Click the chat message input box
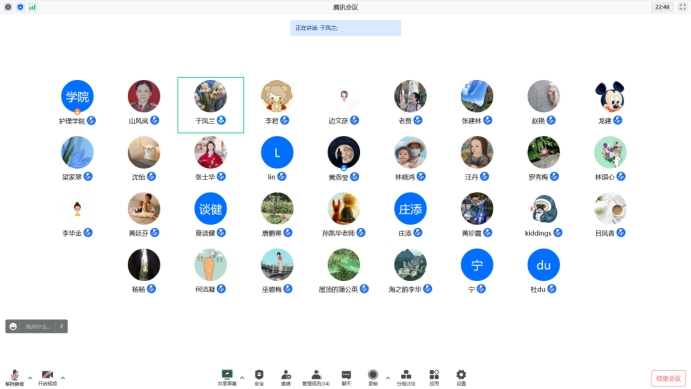 click(x=38, y=326)
